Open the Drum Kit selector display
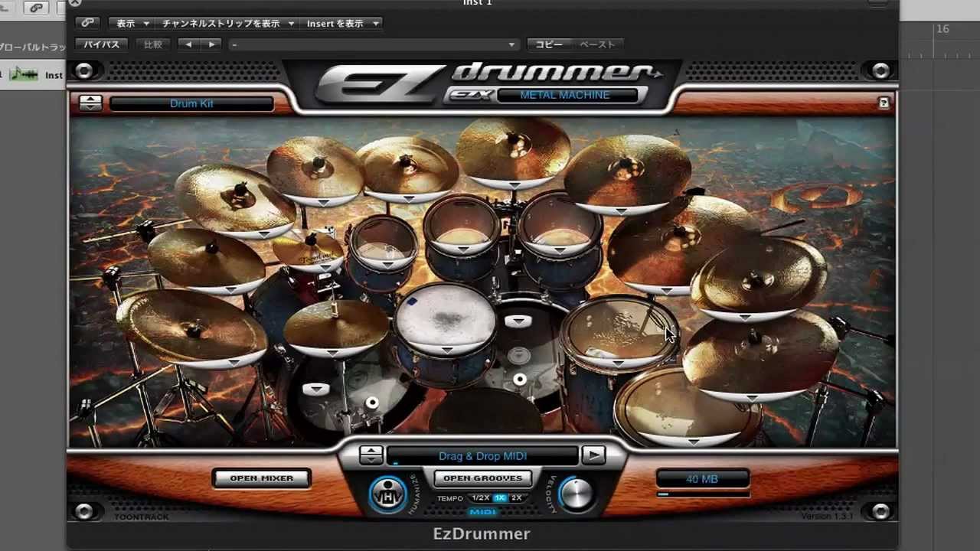This screenshot has width=980, height=551. 191,103
